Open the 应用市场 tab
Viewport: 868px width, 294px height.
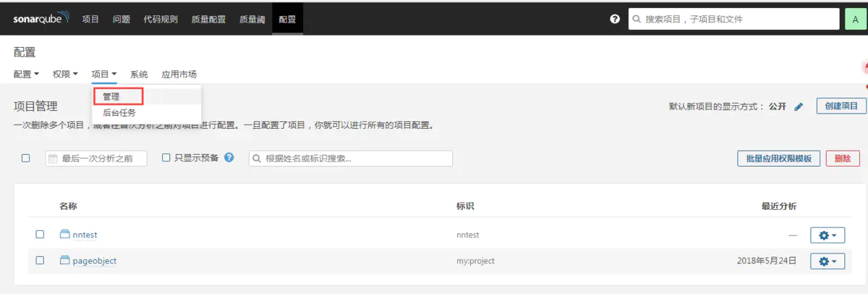click(x=179, y=74)
